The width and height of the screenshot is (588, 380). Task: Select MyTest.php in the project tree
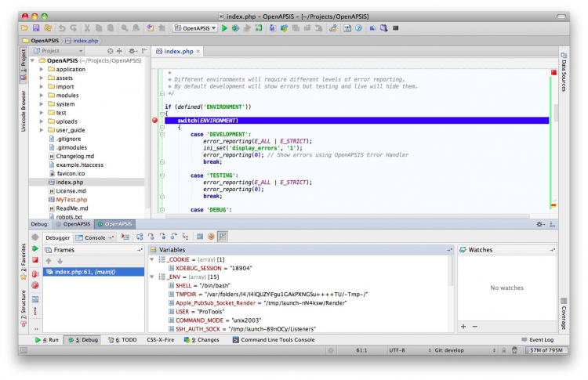(x=71, y=199)
